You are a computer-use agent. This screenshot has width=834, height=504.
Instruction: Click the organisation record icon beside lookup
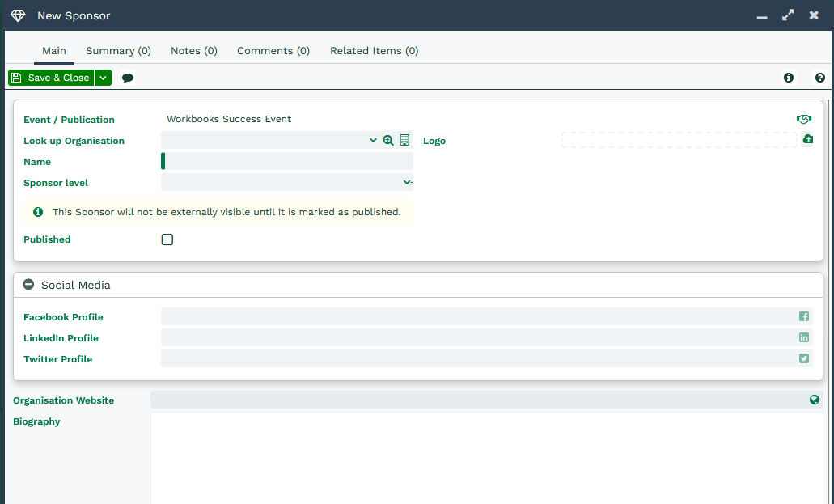point(404,140)
